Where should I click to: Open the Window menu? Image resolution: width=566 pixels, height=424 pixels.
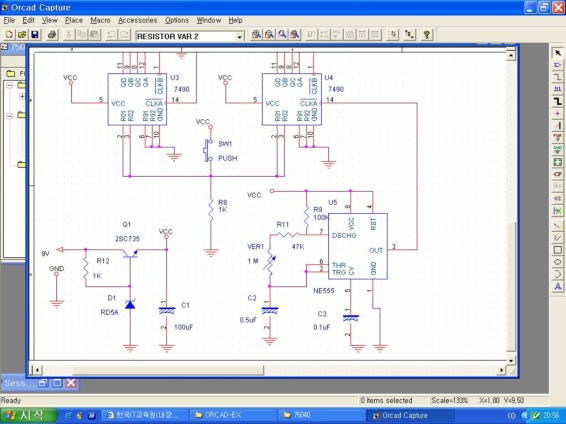pos(209,20)
